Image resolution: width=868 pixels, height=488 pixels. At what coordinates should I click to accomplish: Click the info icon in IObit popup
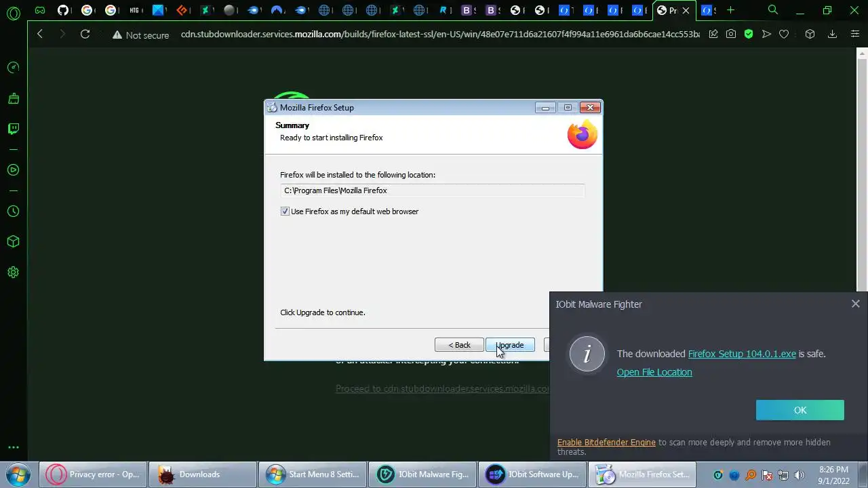coord(587,354)
